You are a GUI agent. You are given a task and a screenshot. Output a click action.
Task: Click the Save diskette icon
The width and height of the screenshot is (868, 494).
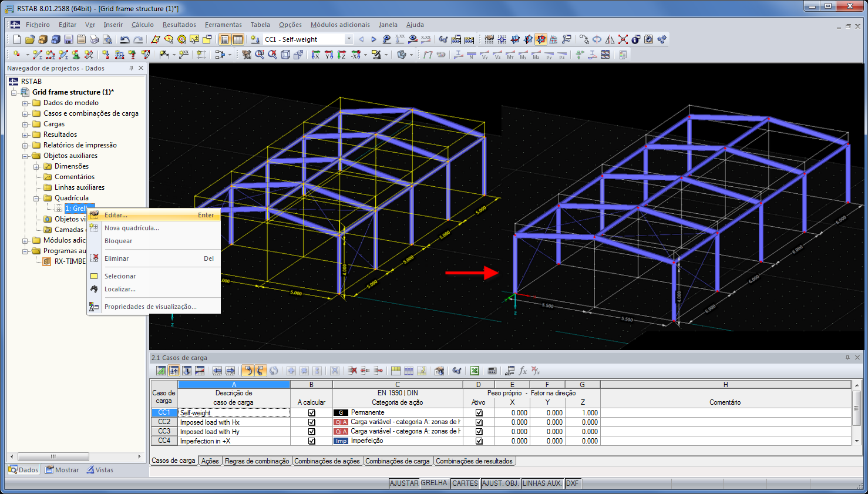point(68,39)
